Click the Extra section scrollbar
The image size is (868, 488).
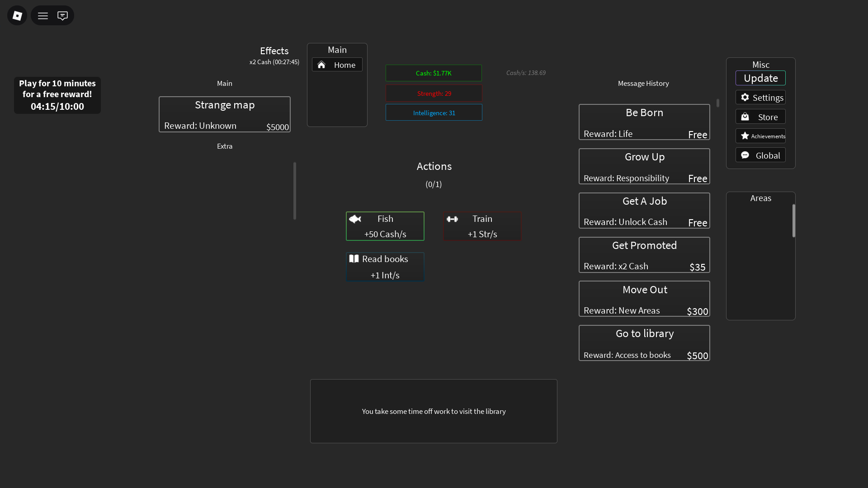(x=295, y=191)
